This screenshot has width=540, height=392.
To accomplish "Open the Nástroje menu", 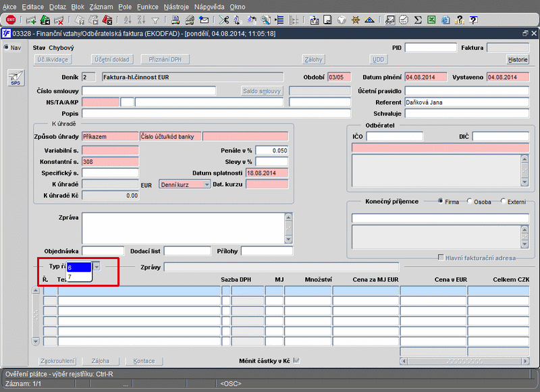I will coord(175,6).
